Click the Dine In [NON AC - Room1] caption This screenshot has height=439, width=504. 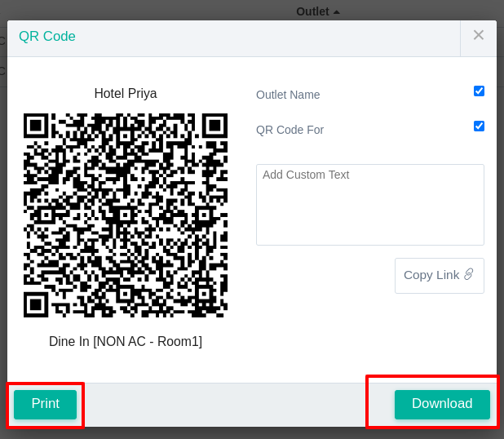point(126,342)
